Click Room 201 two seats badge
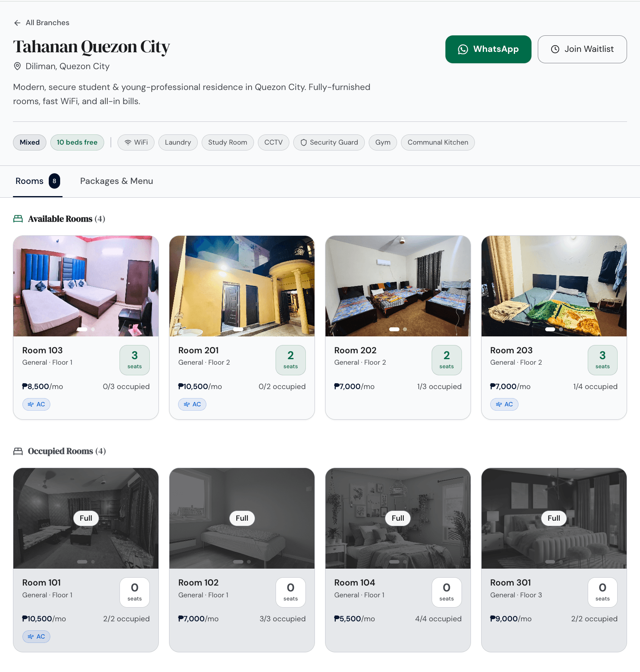Viewport: 640px width, 672px height. (291, 360)
